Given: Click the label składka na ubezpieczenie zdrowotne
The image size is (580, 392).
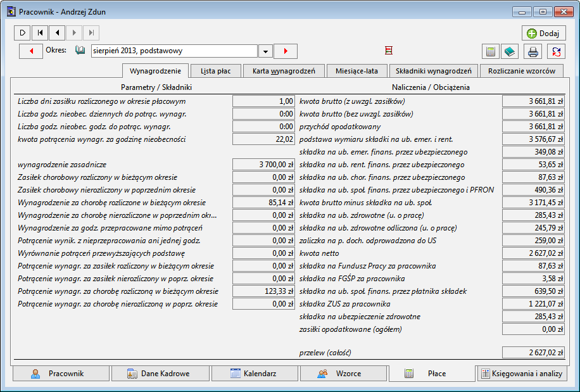Looking at the screenshot, I should tap(360, 317).
